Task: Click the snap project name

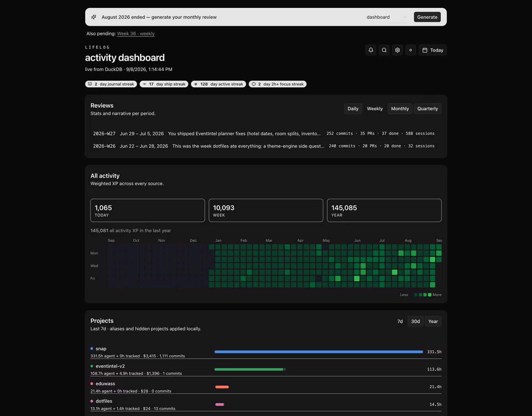Action: (x=101, y=349)
